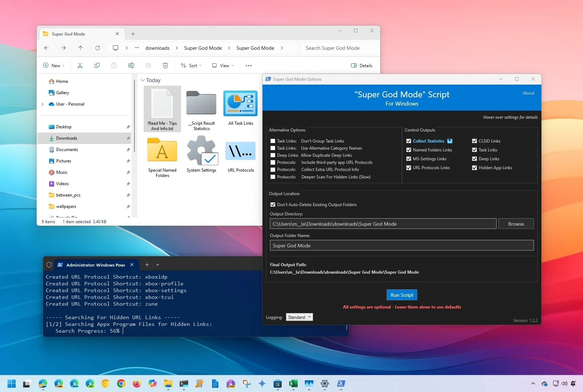Open the PowerShell tab dropdown arrow
Viewport: 583px width, 392px height.
click(158, 265)
